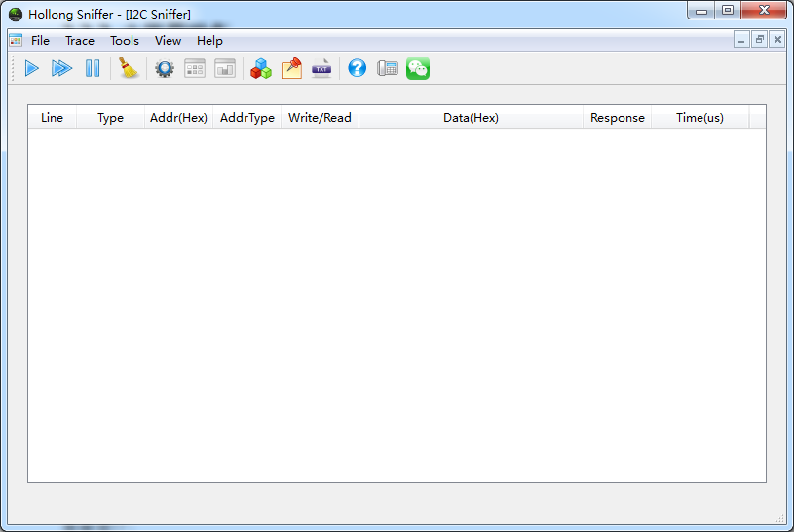Open the Trace menu
The height and width of the screenshot is (532, 794).
(80, 41)
